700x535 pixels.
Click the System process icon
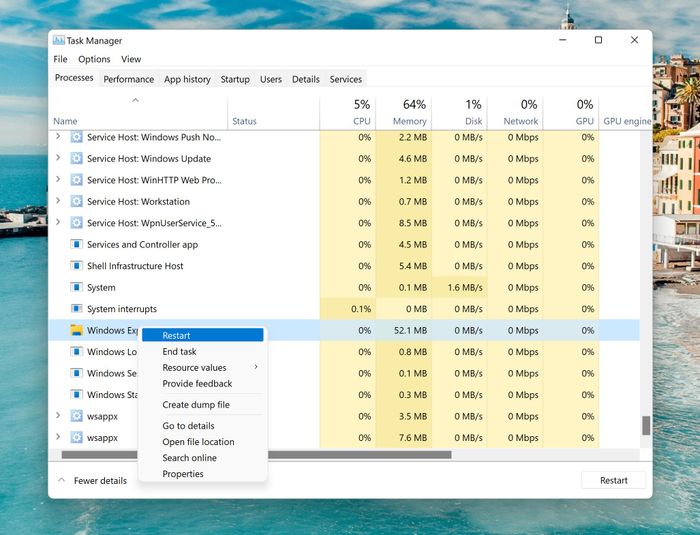pos(77,287)
